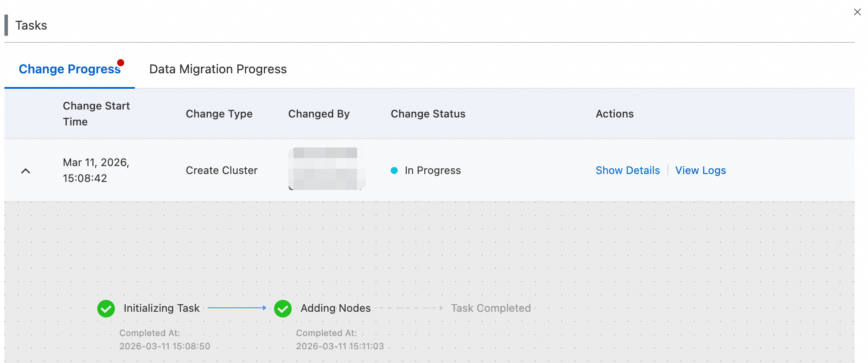868x363 pixels.
Task: Close the Tasks panel with X
Action: tap(857, 12)
